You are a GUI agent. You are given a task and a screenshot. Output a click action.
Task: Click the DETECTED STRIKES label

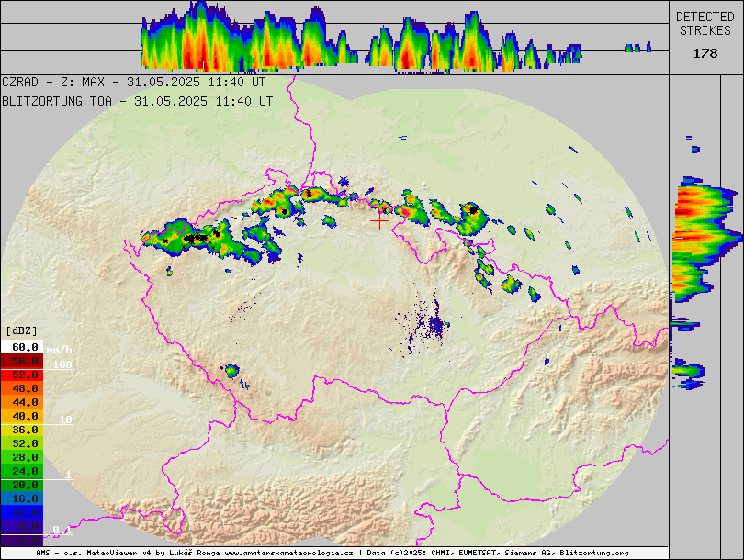(705, 24)
